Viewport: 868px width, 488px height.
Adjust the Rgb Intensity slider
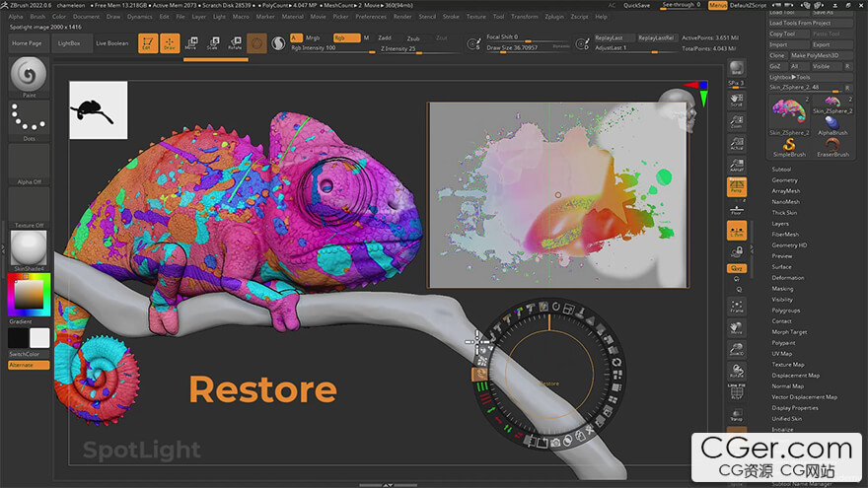pyautogui.click(x=332, y=48)
